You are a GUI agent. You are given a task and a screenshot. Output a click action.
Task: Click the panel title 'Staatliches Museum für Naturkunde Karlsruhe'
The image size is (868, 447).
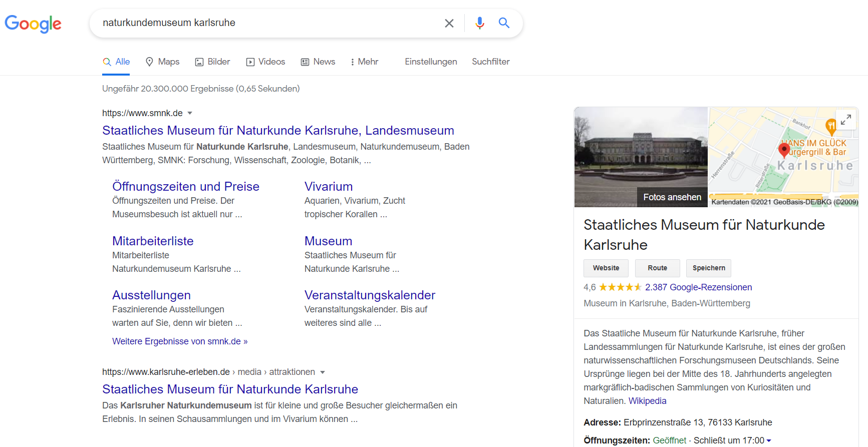704,235
